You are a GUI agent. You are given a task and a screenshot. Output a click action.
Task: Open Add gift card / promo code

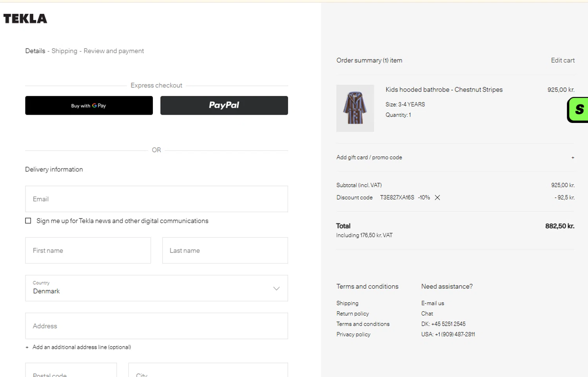[x=369, y=157]
